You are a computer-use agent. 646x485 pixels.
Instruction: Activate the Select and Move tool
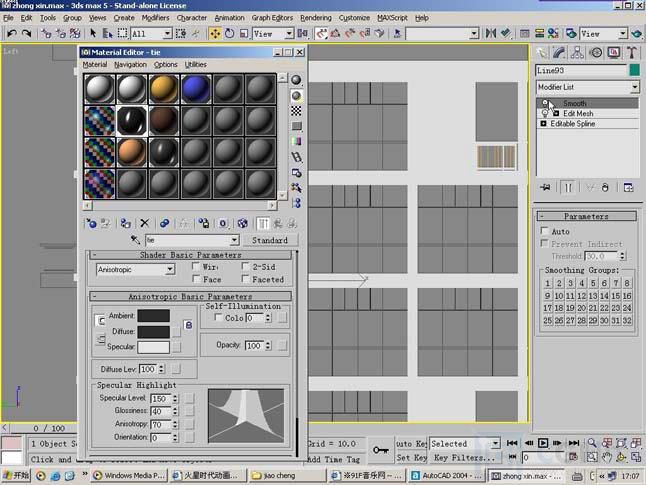[215, 33]
